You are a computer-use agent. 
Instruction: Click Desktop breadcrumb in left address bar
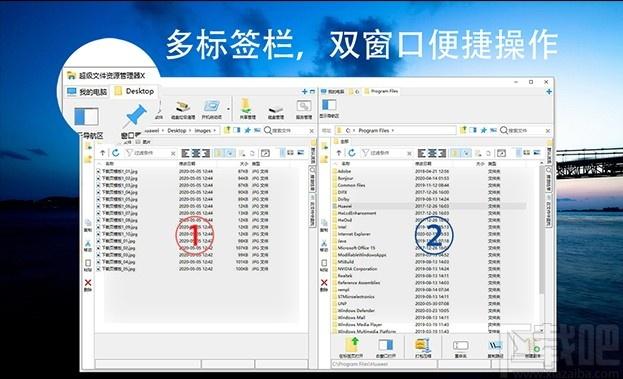tap(177, 130)
